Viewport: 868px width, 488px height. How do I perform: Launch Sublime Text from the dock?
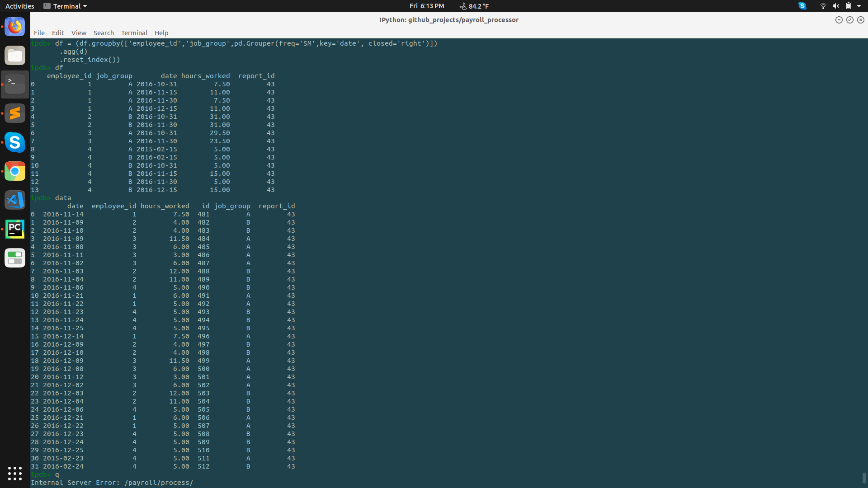pos(15,113)
